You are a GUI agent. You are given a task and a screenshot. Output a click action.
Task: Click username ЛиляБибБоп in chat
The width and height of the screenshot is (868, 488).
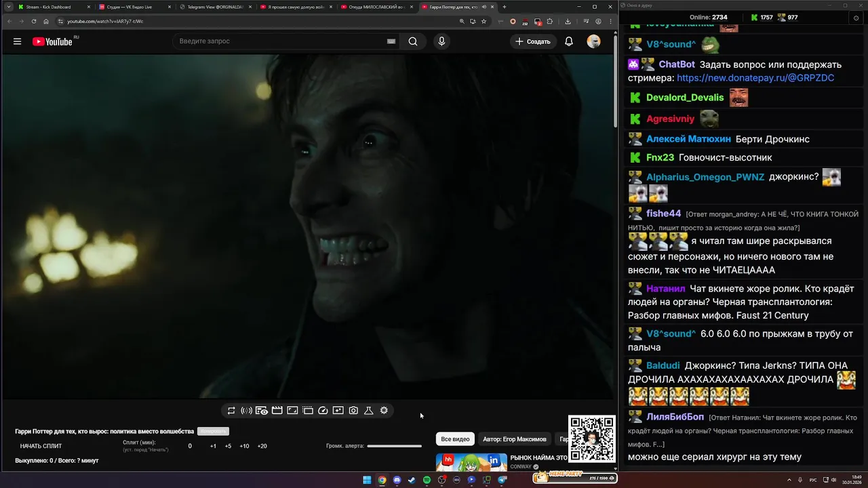pos(675,417)
